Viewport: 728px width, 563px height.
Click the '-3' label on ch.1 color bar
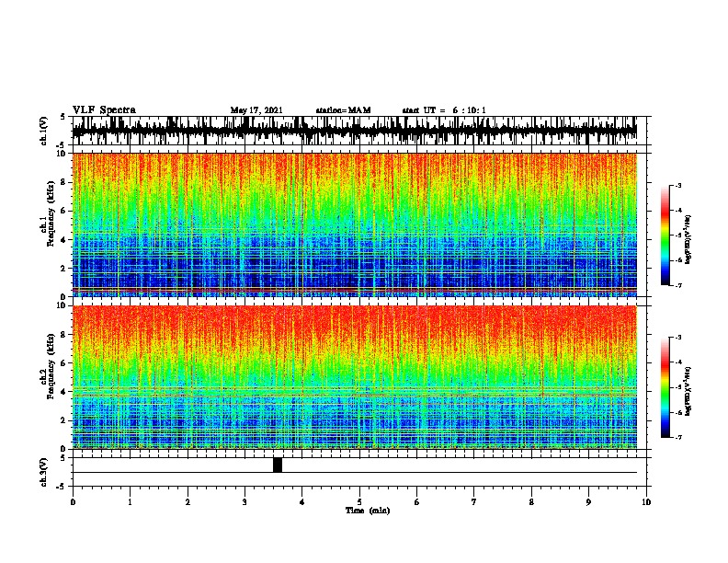(678, 186)
